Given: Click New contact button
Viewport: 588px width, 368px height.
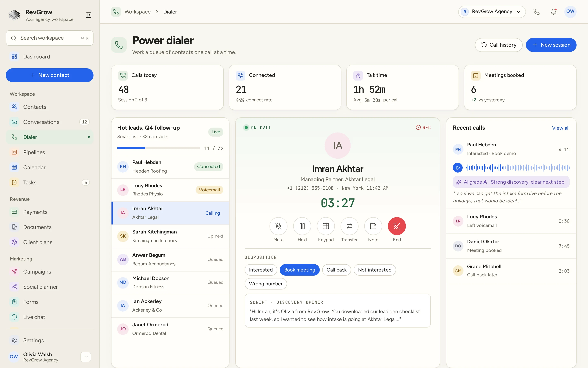Looking at the screenshot, I should pos(50,75).
